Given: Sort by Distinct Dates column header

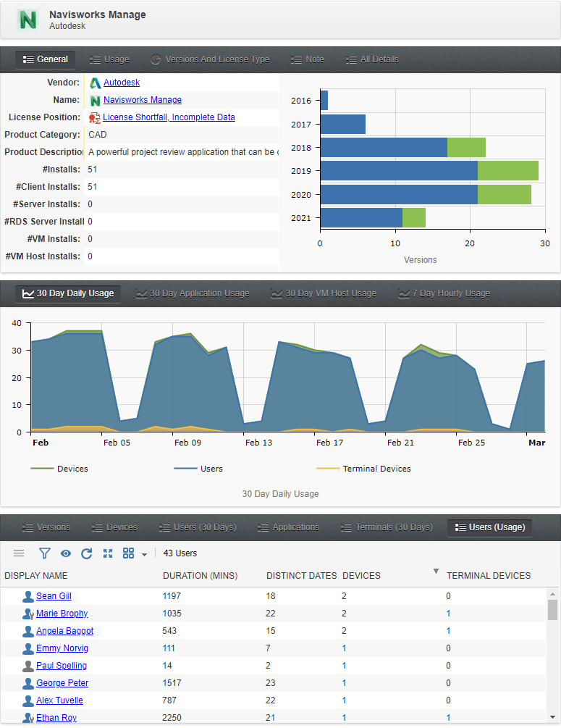Looking at the screenshot, I should point(301,576).
